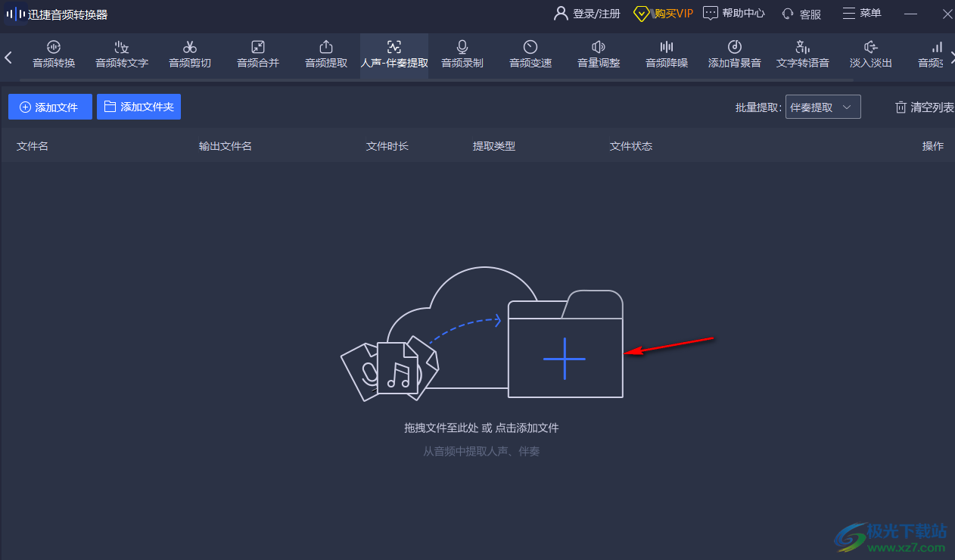Switch to the 音频合并 merge tool
Image resolution: width=955 pixels, height=560 pixels.
point(258,54)
